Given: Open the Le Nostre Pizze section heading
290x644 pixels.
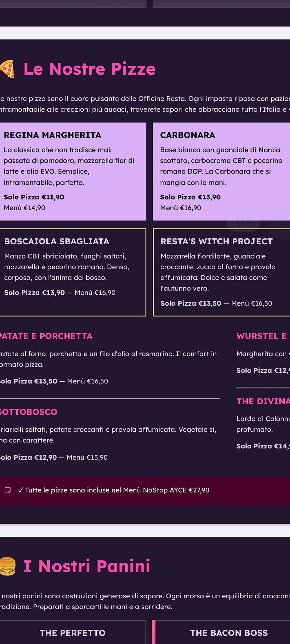Looking at the screenshot, I should [x=89, y=69].
